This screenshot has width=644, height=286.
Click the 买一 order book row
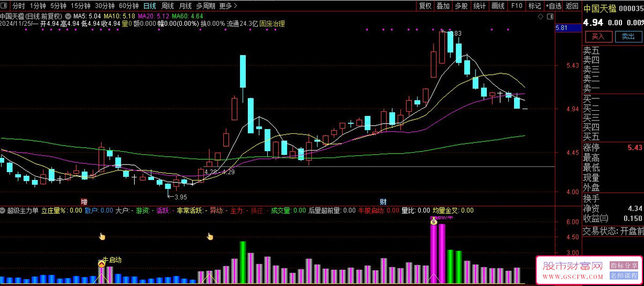click(613, 99)
